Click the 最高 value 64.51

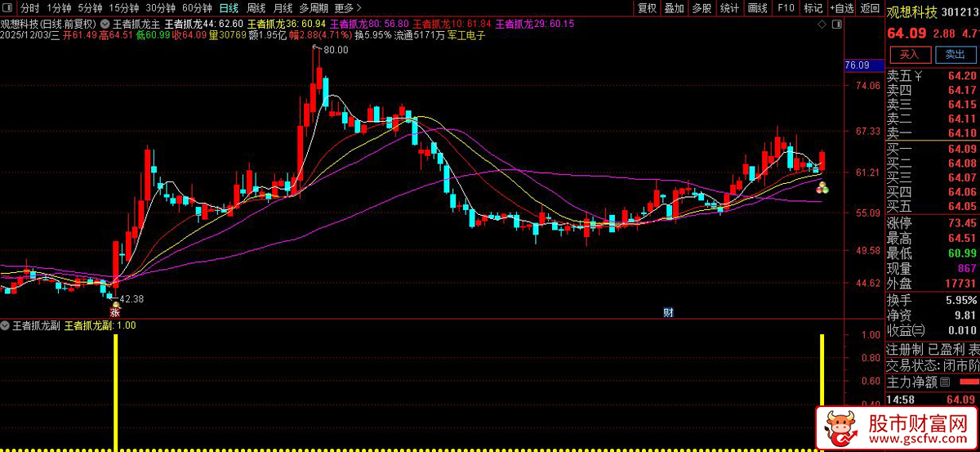pos(962,239)
